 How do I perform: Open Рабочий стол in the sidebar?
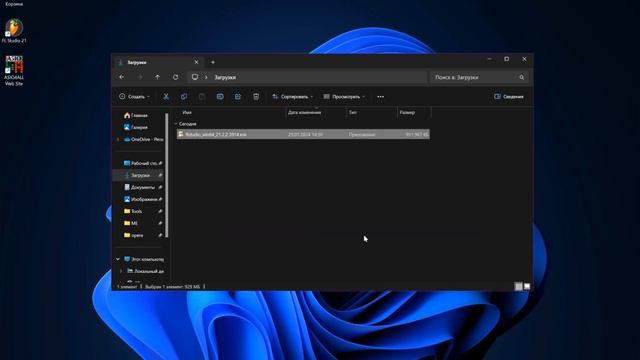coord(140,163)
